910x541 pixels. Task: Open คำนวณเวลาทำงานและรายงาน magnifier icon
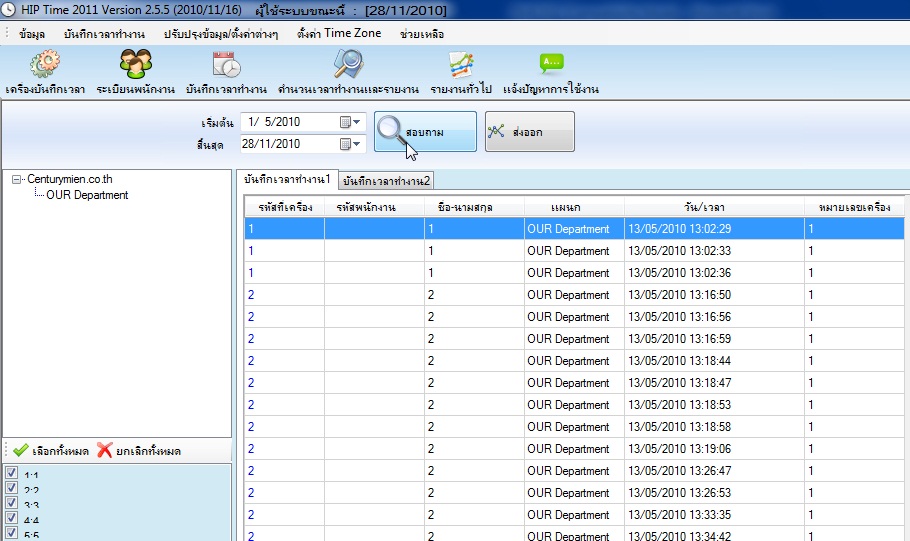[349, 66]
